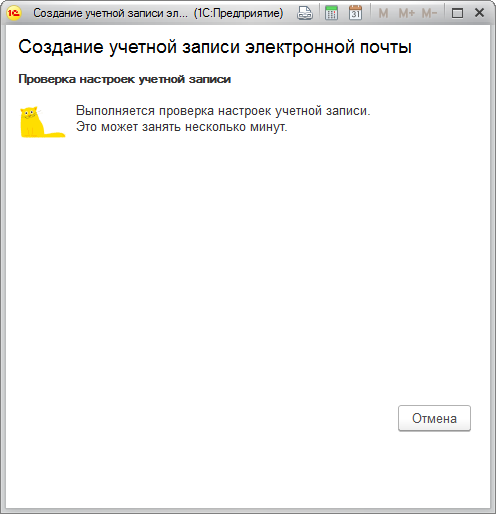Open the print preview printer icon

tap(305, 13)
